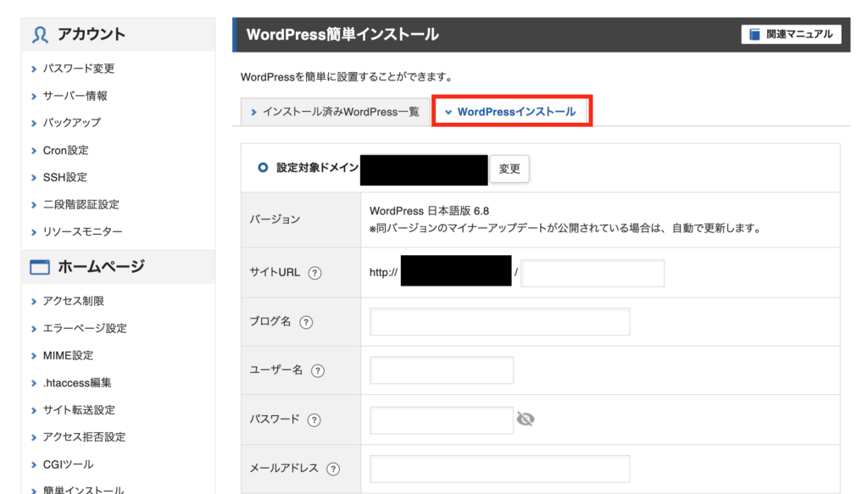The image size is (868, 494).
Task: Focus the メールアドレス input field
Action: point(500,469)
